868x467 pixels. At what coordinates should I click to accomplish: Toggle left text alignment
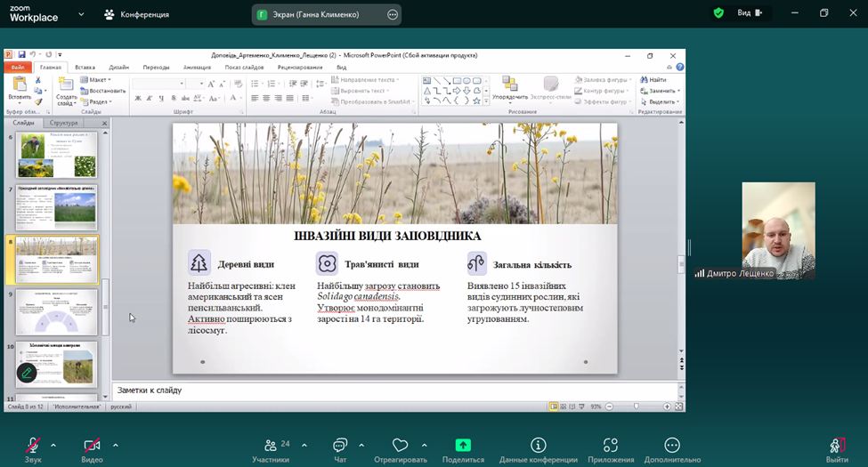click(255, 98)
